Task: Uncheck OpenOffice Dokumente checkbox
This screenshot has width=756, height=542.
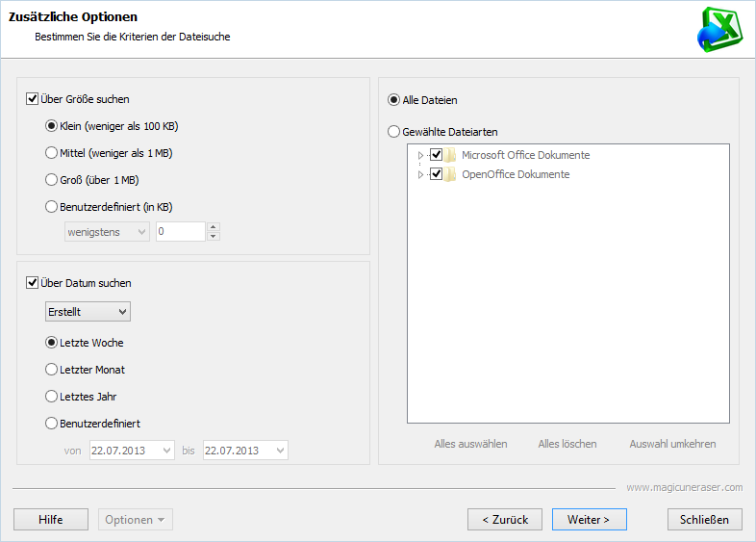Action: pyautogui.click(x=436, y=173)
